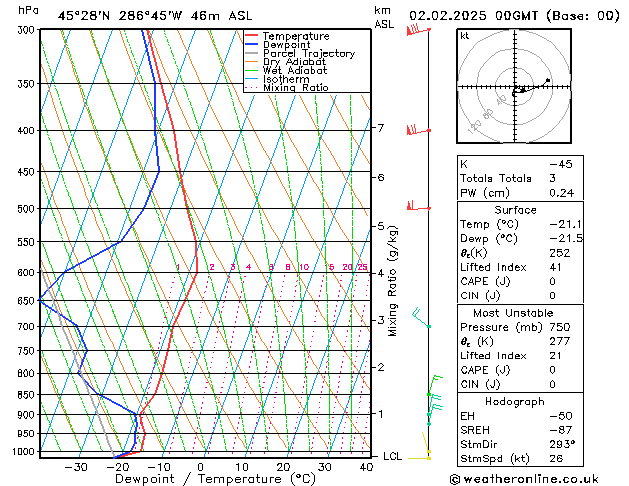The height and width of the screenshot is (486, 629).
Task: Click the PW (cm) value "0.24"
Action: tap(562, 193)
